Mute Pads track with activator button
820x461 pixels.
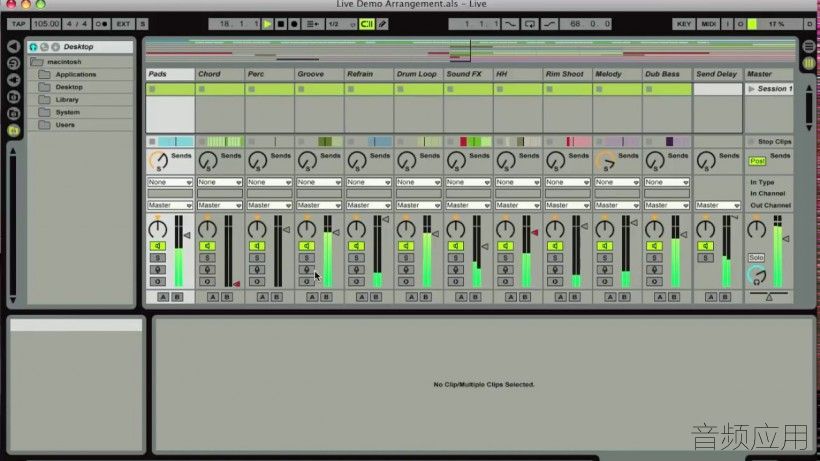[157, 246]
